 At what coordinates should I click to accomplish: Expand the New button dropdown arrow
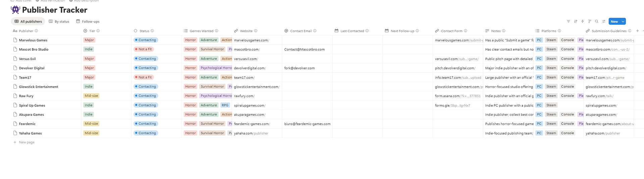click(623, 21)
